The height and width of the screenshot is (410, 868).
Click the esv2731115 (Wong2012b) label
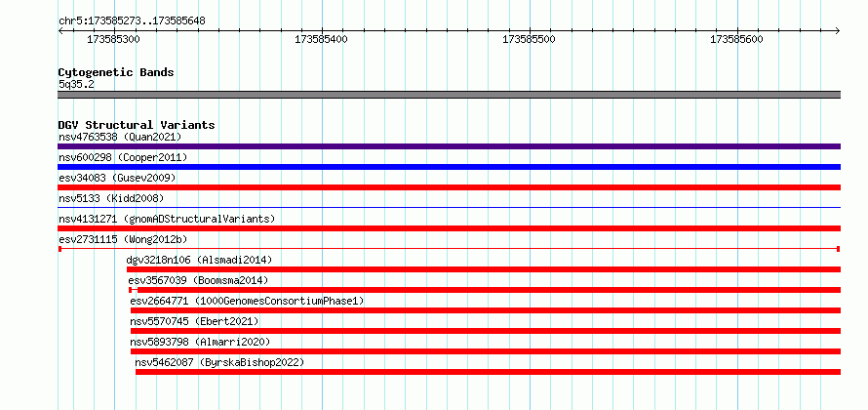point(123,239)
